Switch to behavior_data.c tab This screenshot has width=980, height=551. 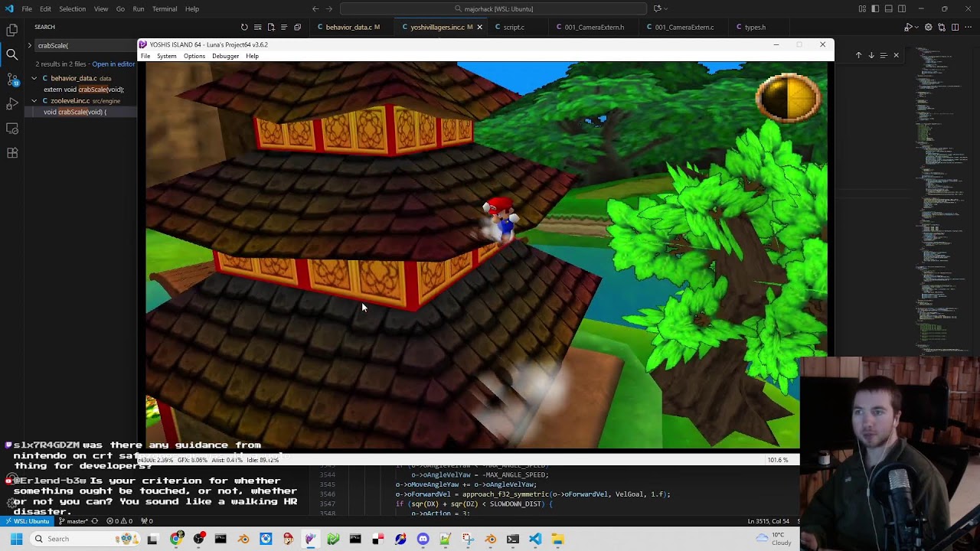[353, 27]
